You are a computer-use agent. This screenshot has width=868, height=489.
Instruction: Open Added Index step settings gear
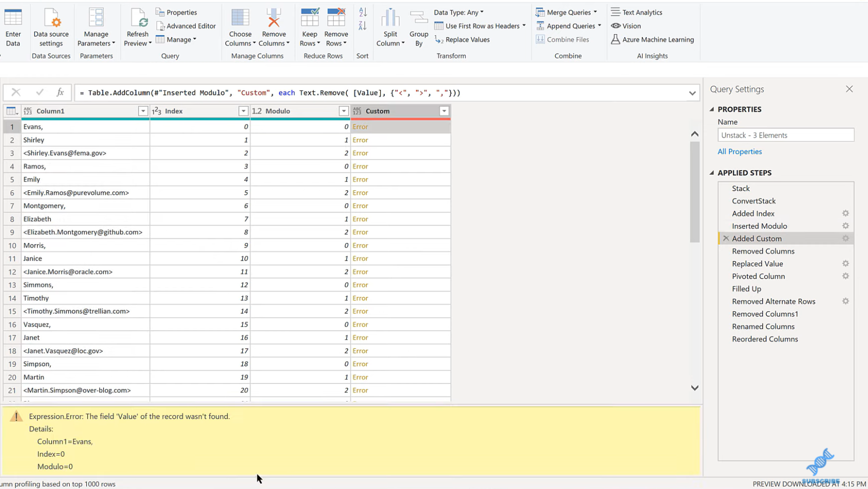coord(846,213)
